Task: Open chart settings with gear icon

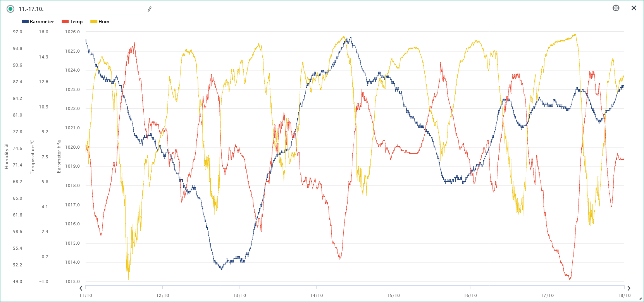Action: [x=616, y=8]
